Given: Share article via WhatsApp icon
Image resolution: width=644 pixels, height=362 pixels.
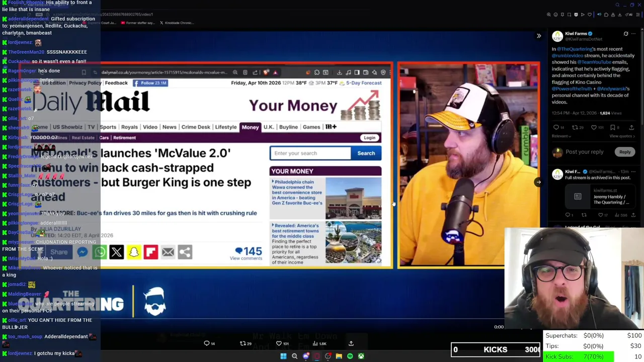Looking at the screenshot, I should pos(100,252).
